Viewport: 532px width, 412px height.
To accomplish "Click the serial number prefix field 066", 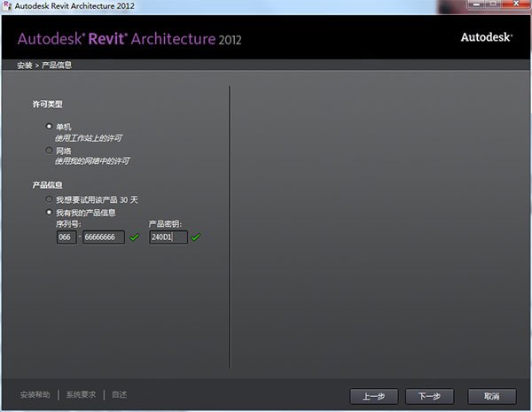I will click(x=66, y=237).
